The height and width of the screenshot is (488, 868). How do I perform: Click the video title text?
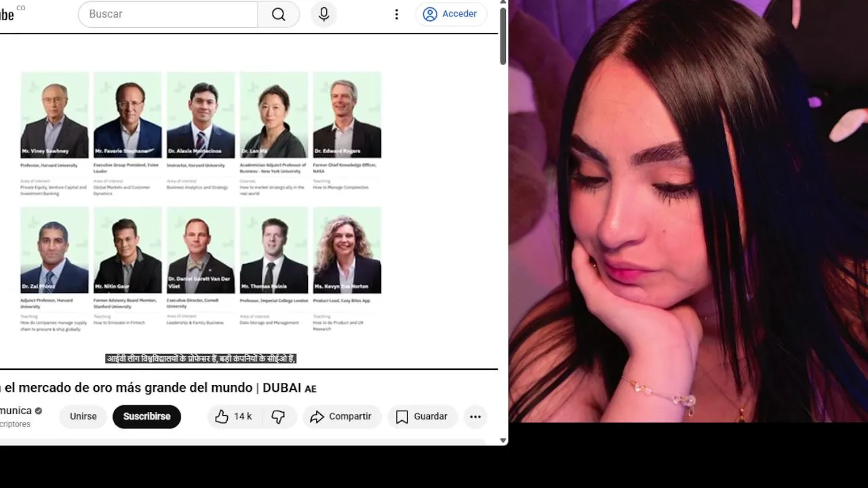(159, 388)
